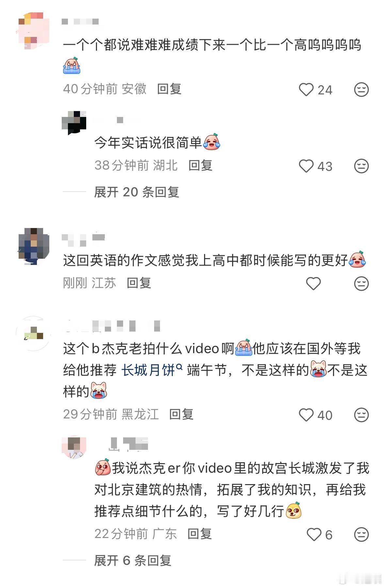Tap the dislike face on Guangdong reply
This screenshot has width=385, height=588.
(x=361, y=534)
